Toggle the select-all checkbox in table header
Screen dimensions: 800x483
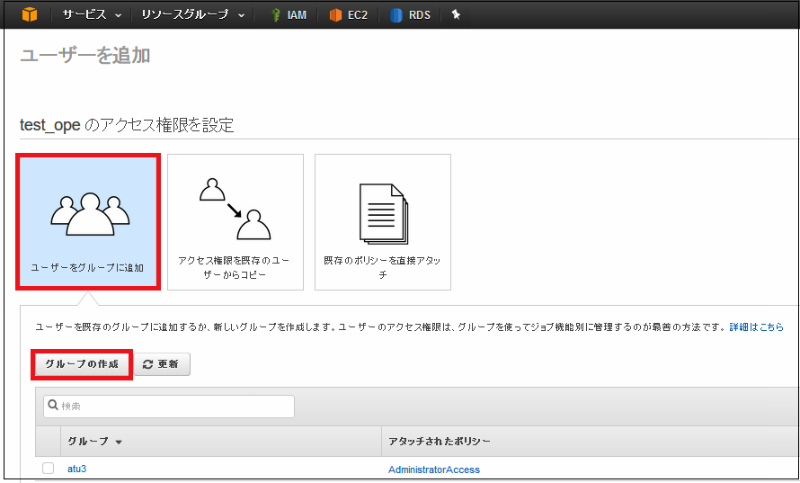[x=48, y=441]
